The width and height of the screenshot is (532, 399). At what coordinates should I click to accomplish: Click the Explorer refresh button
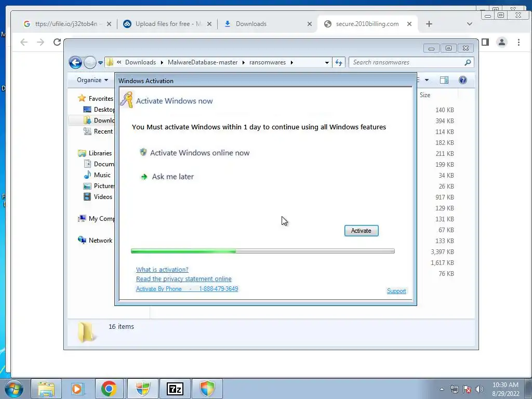(x=339, y=62)
